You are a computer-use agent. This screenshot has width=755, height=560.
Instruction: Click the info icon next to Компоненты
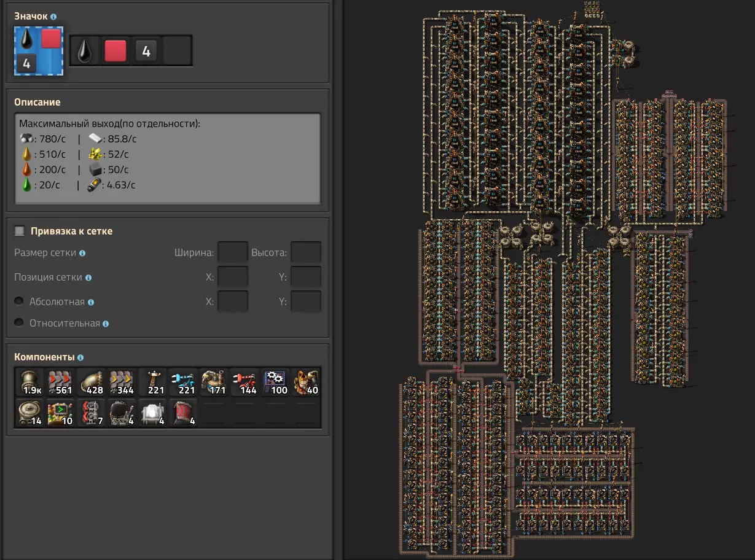click(x=81, y=357)
